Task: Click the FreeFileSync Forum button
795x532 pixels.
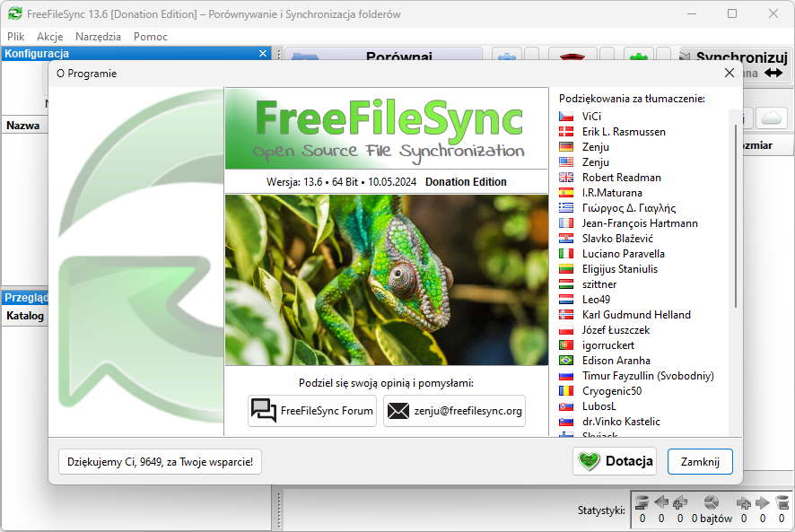Action: click(312, 411)
